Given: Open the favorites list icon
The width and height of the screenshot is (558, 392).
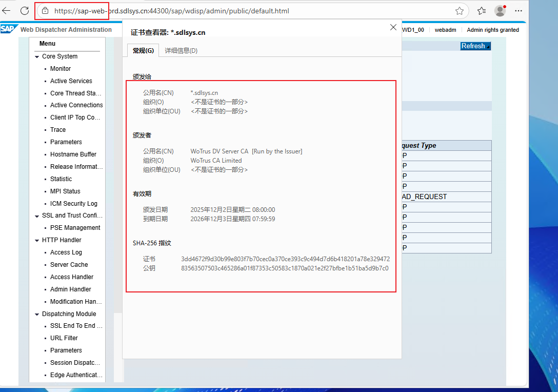Looking at the screenshot, I should 482,11.
